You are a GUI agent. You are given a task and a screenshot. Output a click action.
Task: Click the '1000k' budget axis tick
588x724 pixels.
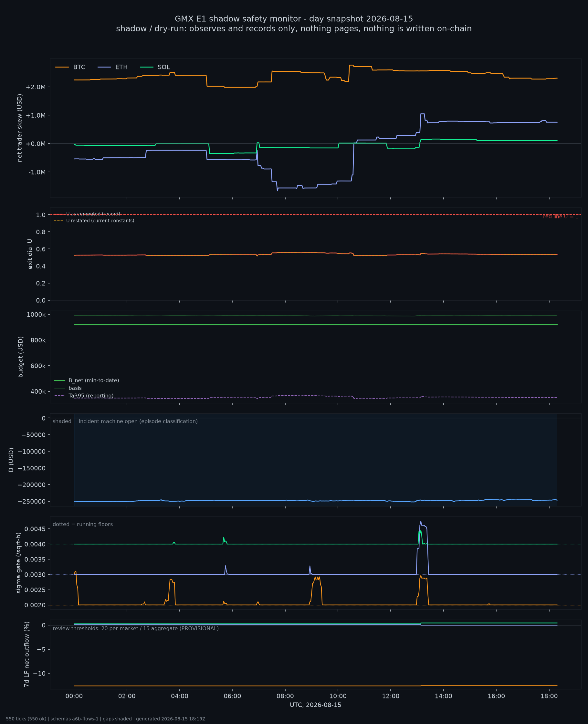(x=36, y=315)
